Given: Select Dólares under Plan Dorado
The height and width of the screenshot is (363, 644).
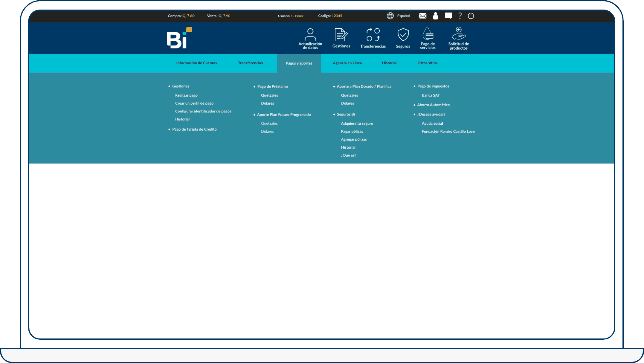Looking at the screenshot, I should pyautogui.click(x=347, y=103).
